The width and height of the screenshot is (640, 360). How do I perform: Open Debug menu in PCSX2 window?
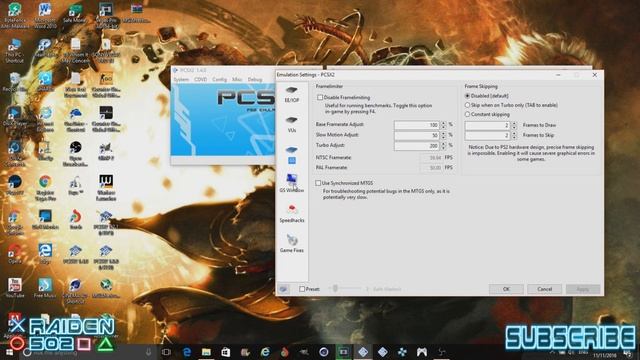click(255, 80)
